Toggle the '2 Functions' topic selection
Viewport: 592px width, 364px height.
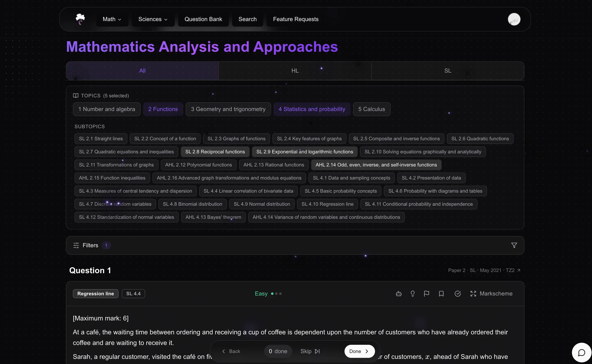[x=163, y=109]
